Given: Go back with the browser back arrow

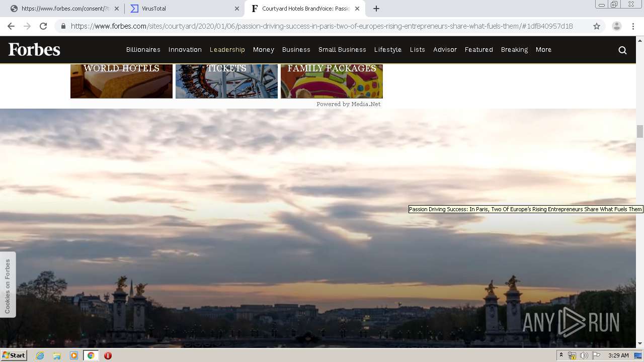Looking at the screenshot, I should [11, 26].
